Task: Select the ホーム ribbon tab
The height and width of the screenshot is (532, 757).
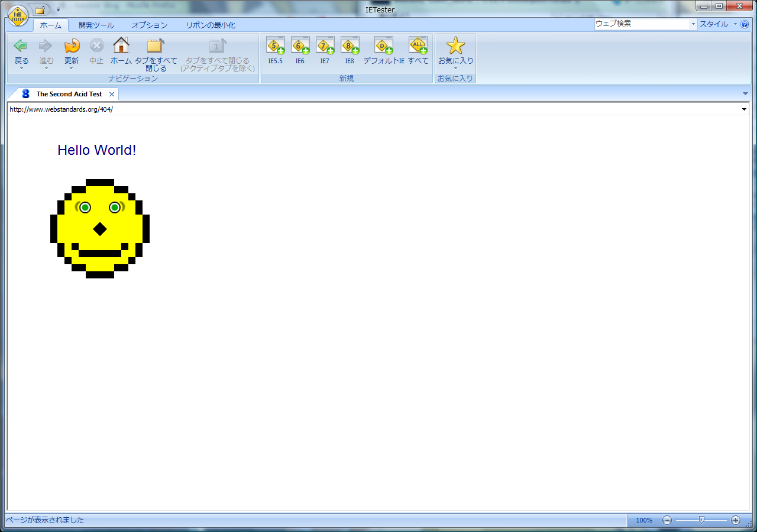Action: pos(51,25)
